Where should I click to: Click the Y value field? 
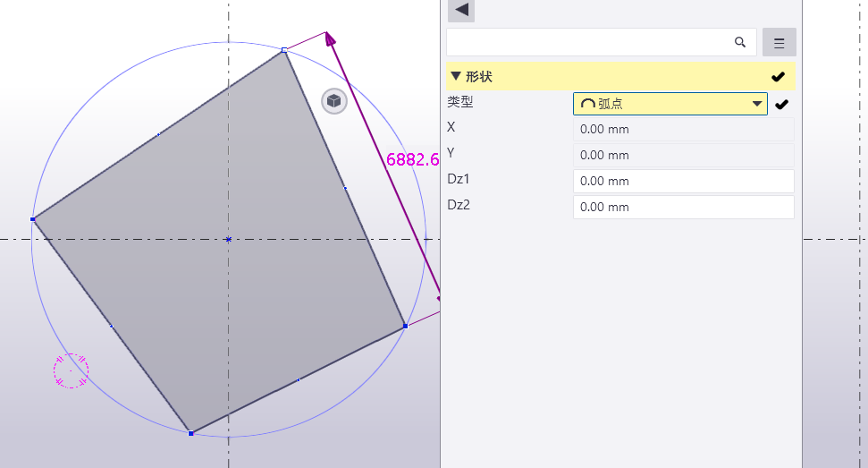click(683, 155)
